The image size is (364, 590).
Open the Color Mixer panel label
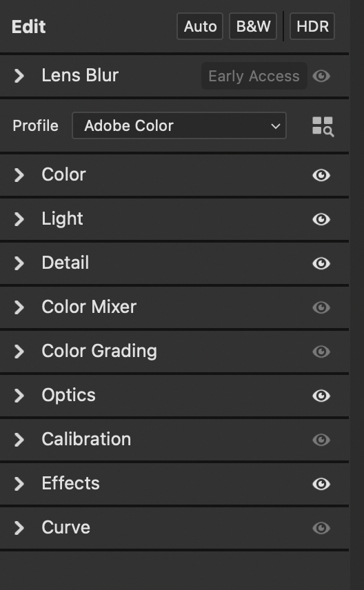(89, 307)
